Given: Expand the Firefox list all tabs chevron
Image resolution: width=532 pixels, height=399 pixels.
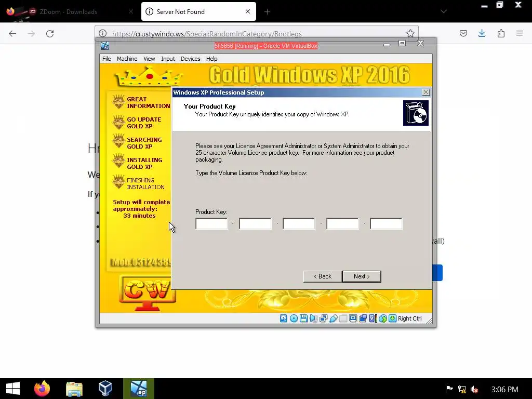Looking at the screenshot, I should [444, 11].
